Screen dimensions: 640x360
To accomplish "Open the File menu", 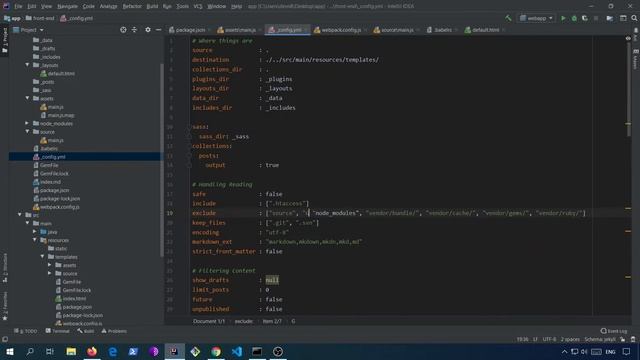I will pyautogui.click(x=18, y=6).
